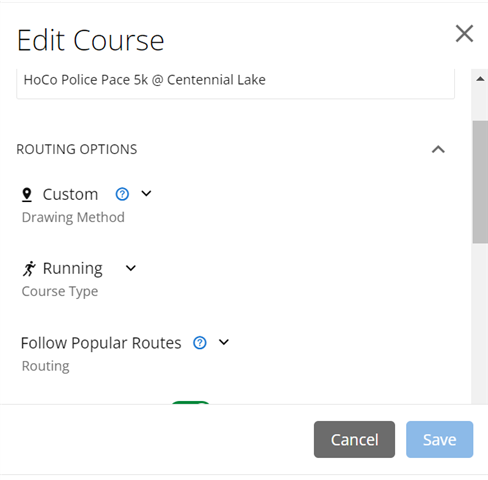This screenshot has width=488, height=480.
Task: Open the Follow Popular Routes chevron
Action: 224,342
